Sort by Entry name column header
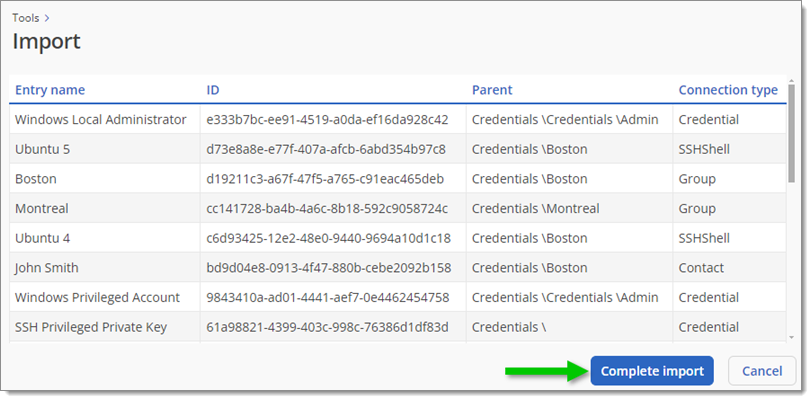The image size is (812, 401). [x=50, y=90]
